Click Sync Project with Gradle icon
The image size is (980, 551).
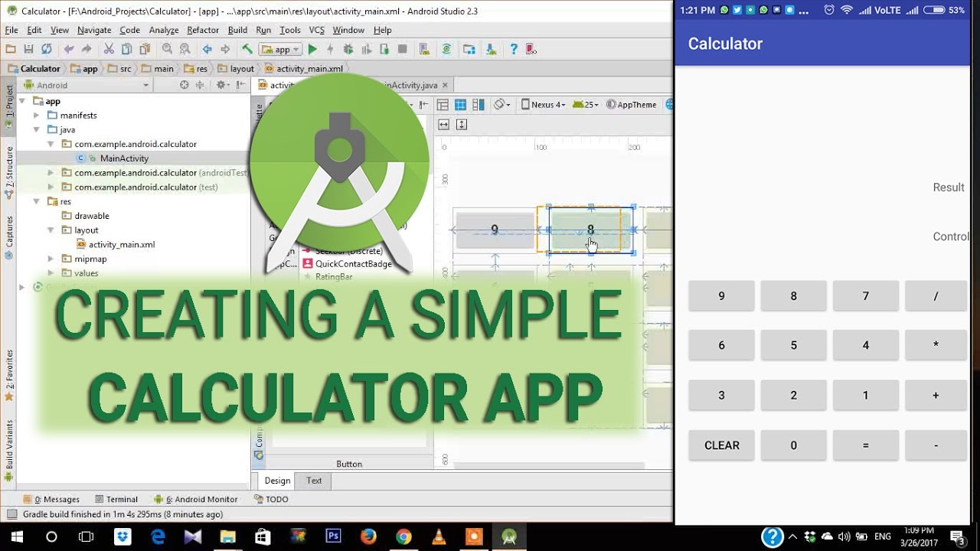click(446, 49)
